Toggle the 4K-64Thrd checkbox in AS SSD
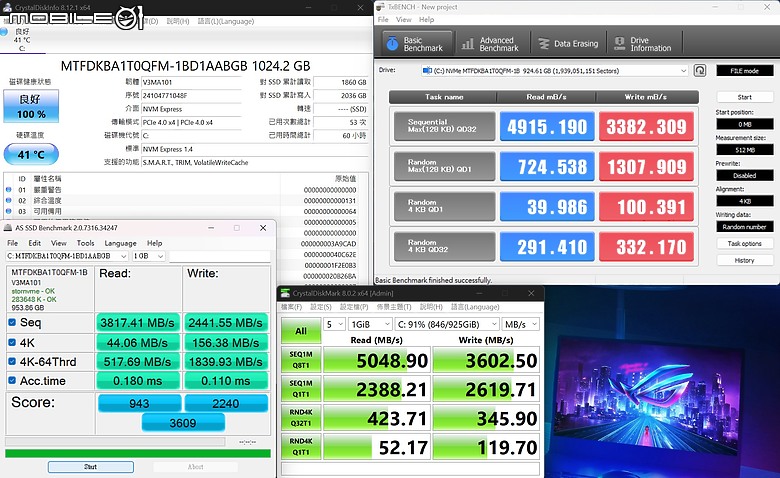The height and width of the screenshot is (478, 780). pyautogui.click(x=12, y=362)
